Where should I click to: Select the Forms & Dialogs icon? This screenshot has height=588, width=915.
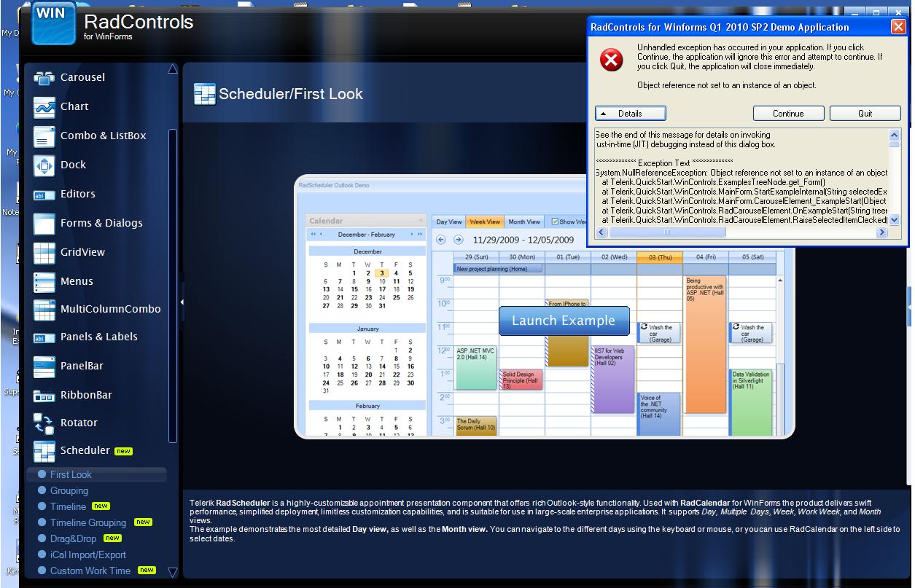click(44, 224)
